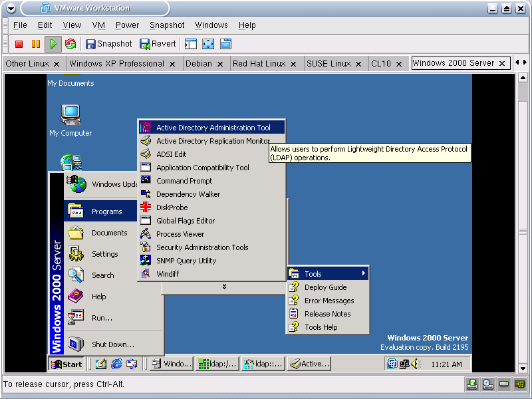Open Security Administration Tools
Image resolution: width=532 pixels, height=399 pixels.
click(212, 247)
